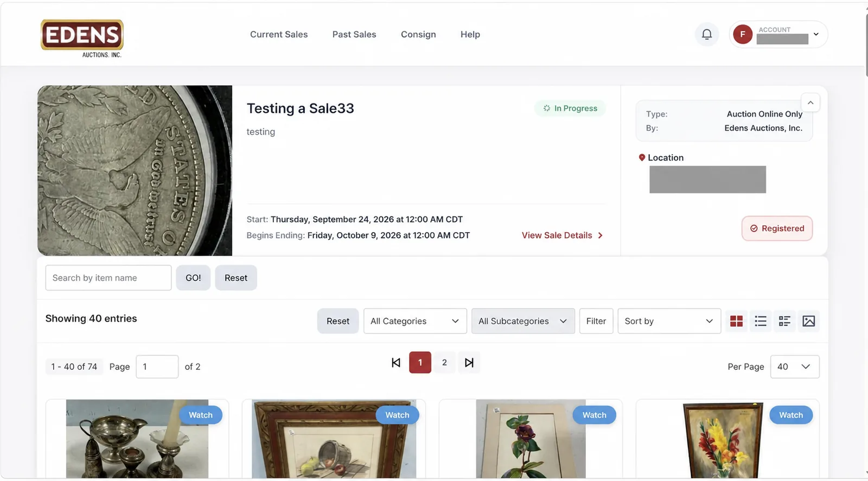The width and height of the screenshot is (868, 481).
Task: Click the Filter button
Action: pos(596,321)
